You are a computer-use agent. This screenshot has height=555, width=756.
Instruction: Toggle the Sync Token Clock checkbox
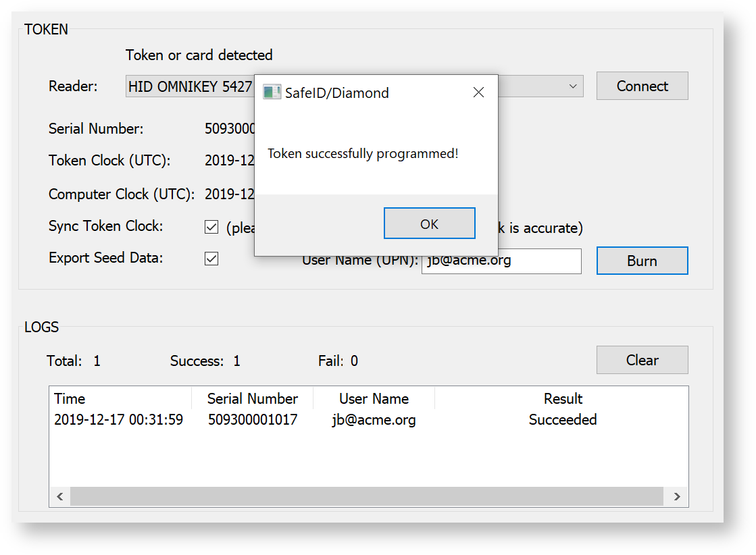[211, 227]
